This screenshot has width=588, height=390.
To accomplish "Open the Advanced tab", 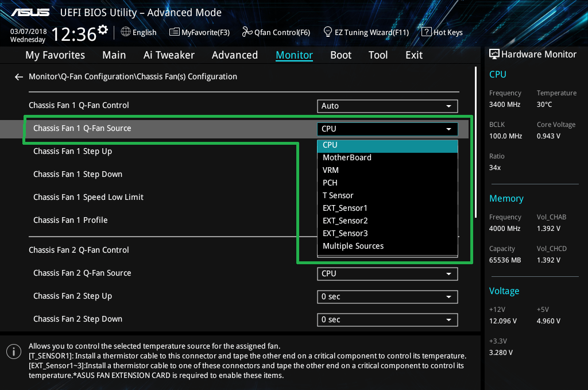I will coord(235,55).
